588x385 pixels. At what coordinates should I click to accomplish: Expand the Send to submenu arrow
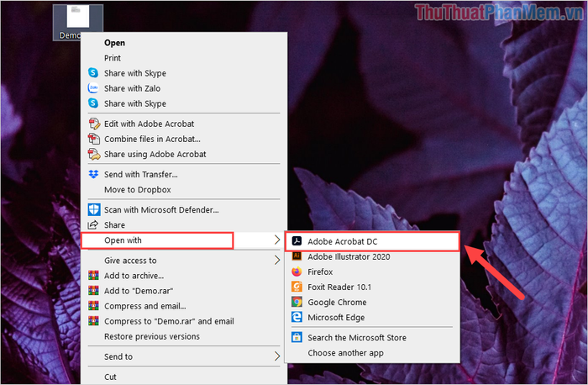tap(276, 356)
